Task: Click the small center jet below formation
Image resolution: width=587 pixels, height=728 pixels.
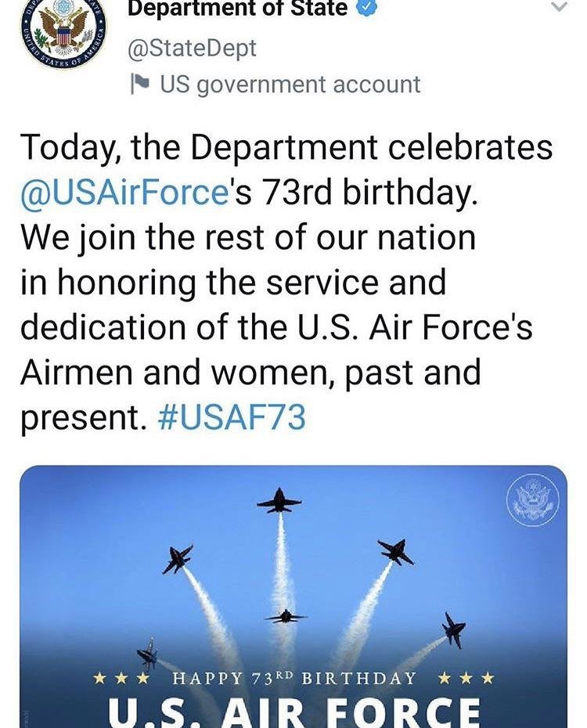Action: [x=286, y=617]
